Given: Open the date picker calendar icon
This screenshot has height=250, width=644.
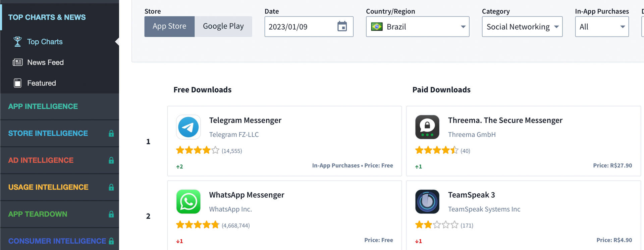Looking at the screenshot, I should point(342,26).
